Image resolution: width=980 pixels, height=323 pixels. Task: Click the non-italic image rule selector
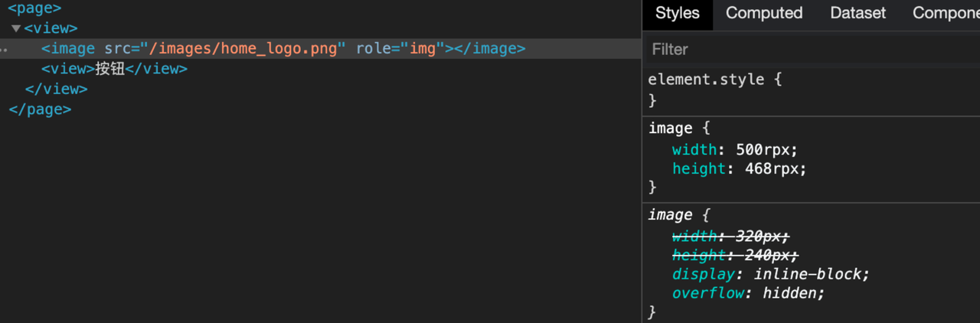[671, 128]
